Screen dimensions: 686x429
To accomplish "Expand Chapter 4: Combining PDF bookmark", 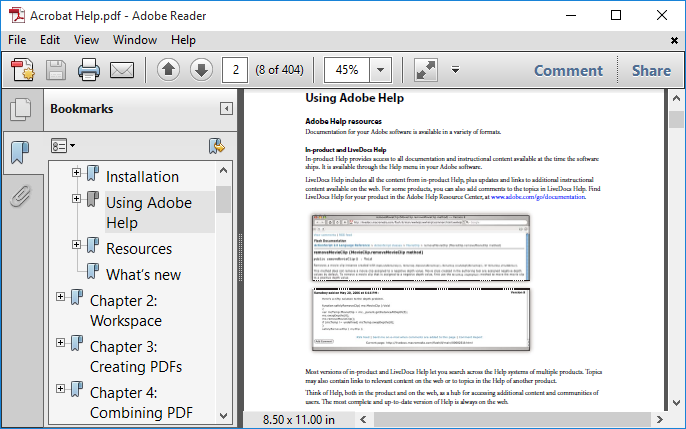I will (60, 388).
